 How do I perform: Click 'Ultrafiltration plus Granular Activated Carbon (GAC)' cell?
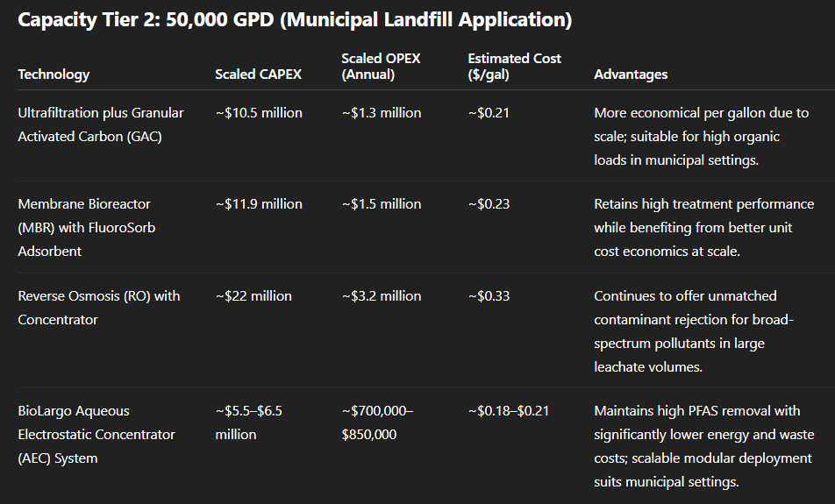point(101,124)
